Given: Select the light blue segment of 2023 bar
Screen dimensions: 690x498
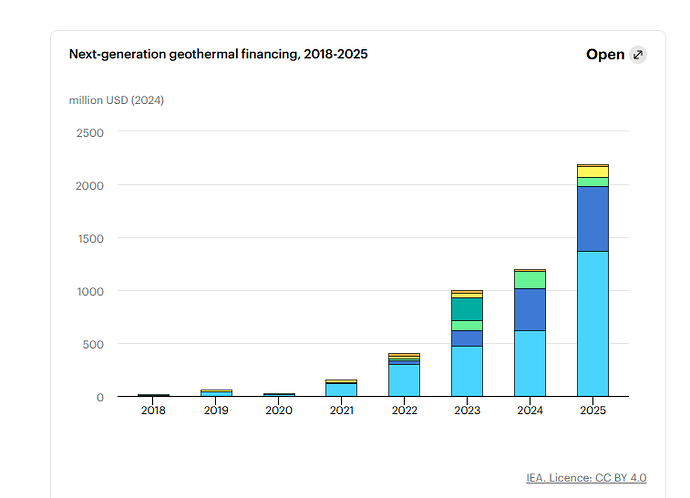Looking at the screenshot, I should pos(467,371).
